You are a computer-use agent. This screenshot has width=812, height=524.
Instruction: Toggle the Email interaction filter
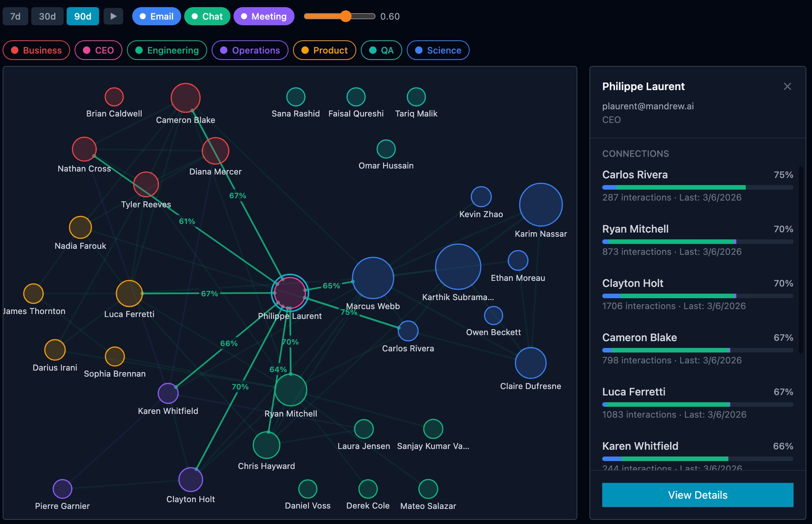tap(156, 16)
